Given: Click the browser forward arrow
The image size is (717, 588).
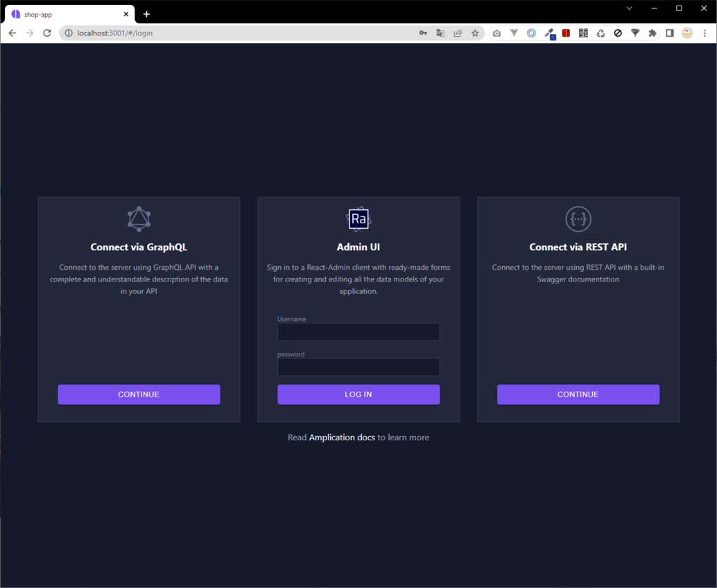Looking at the screenshot, I should coord(30,33).
